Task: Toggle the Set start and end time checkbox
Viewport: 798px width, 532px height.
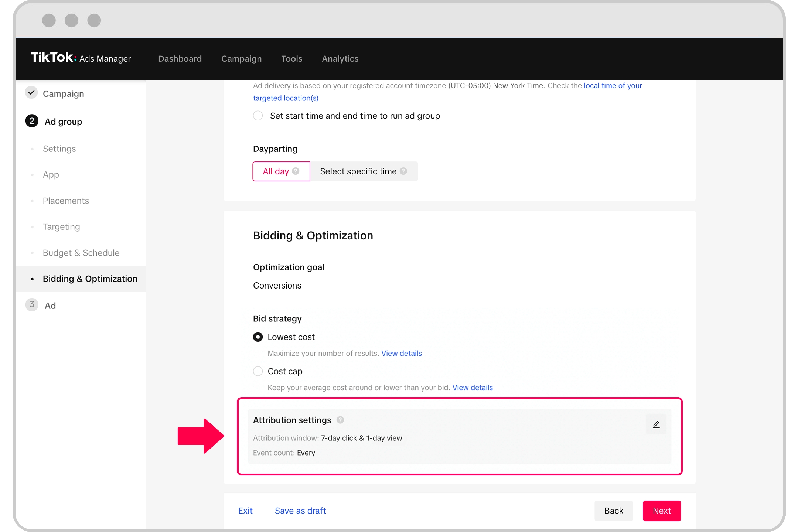Action: (259, 116)
